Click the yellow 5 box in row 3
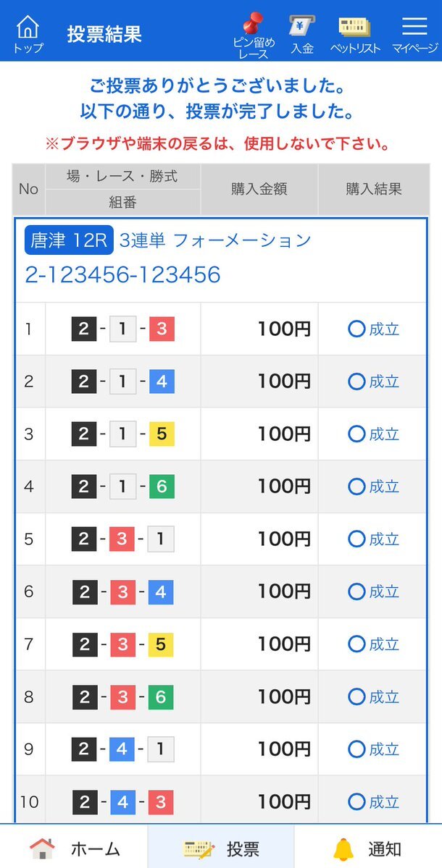Image resolution: width=442 pixels, height=868 pixels. coord(161,434)
